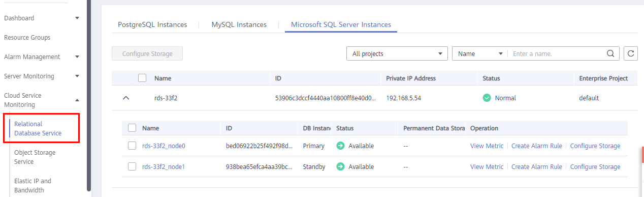The image size is (644, 197).
Task: Click the Enter a name search field
Action: coord(557,53)
